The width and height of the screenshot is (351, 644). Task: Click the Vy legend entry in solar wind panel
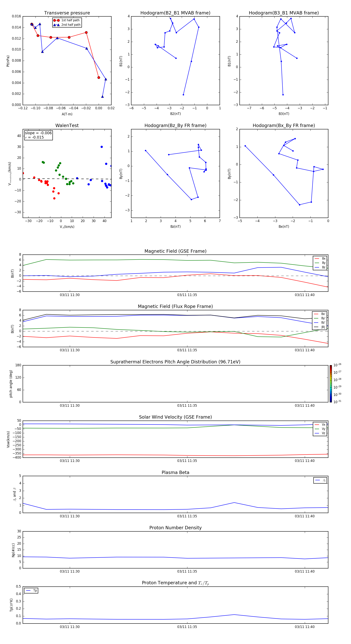320,429
